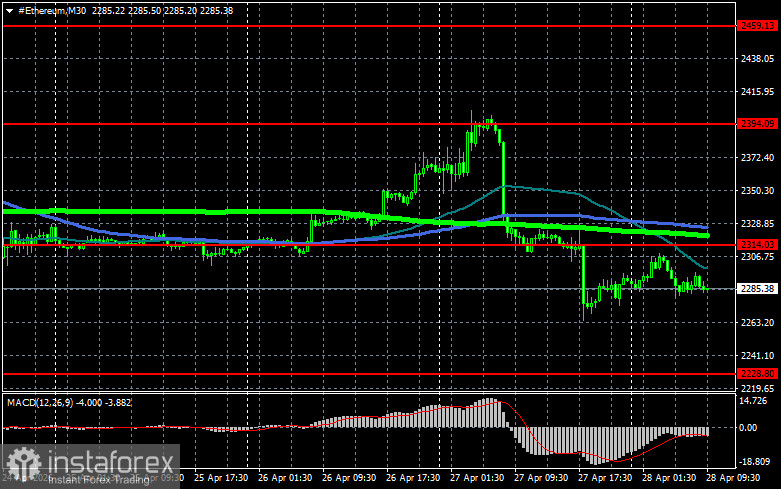Viewport: 781px width, 489px height.
Task: Click the red 2459.13 level price tag
Action: click(x=757, y=26)
